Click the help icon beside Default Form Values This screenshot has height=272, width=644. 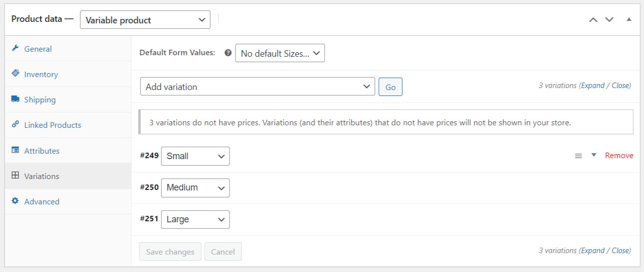(228, 53)
